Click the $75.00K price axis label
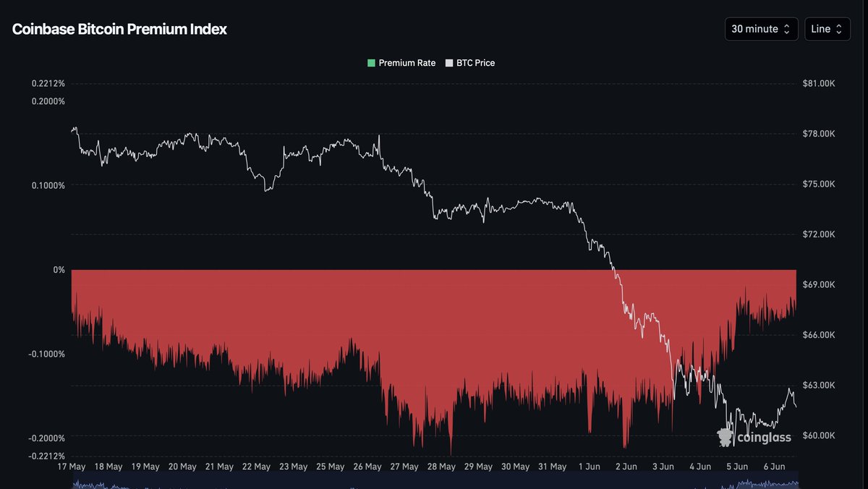868x489 pixels. (819, 184)
